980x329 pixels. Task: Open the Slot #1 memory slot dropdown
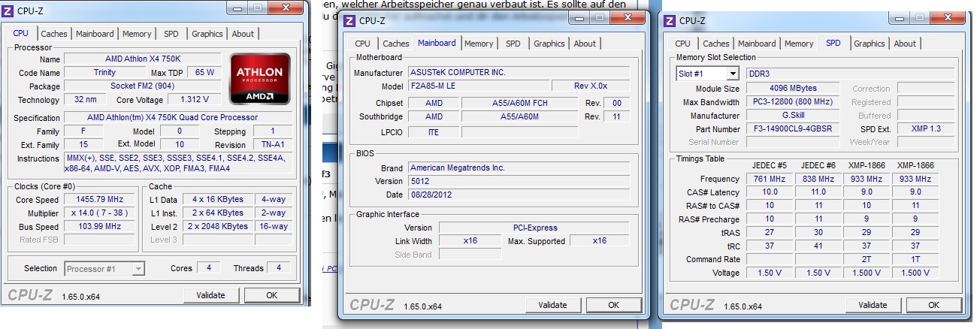tap(708, 74)
